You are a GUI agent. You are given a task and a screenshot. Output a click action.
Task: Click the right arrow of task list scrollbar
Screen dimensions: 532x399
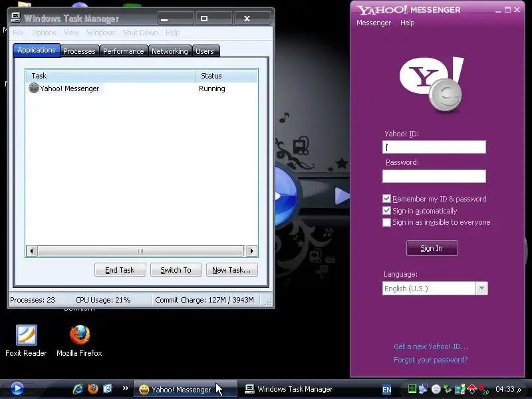(x=251, y=251)
